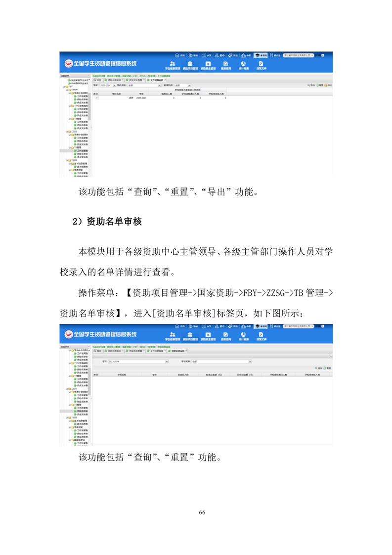Switch to 欢迎 tab in first screenshot
The image size is (392, 555).
coord(98,80)
